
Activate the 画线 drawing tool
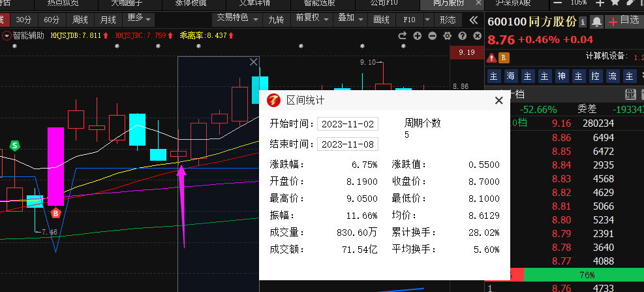tap(381, 20)
